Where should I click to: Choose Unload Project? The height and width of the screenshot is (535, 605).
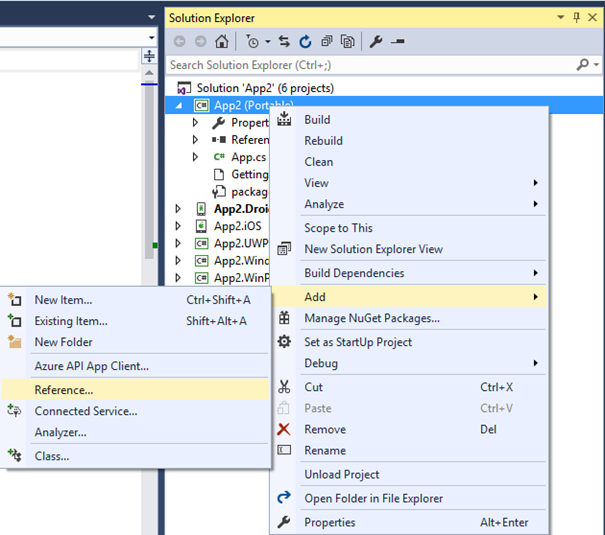(409, 474)
